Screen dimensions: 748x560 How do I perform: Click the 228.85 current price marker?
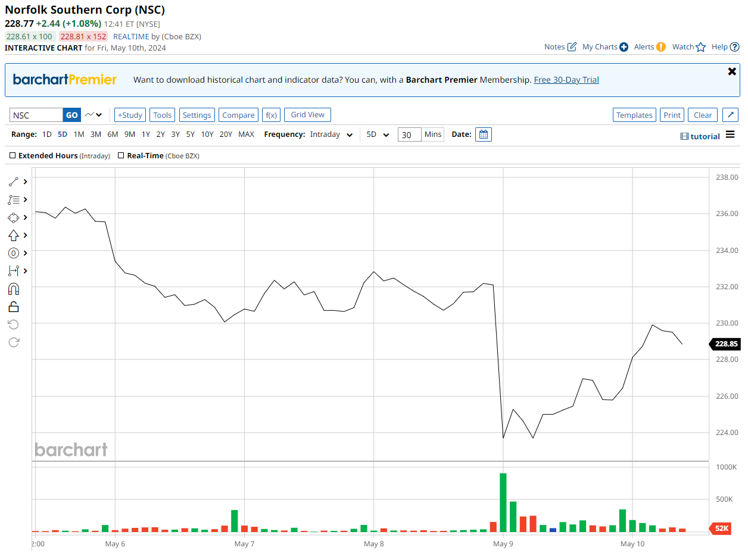click(x=725, y=344)
